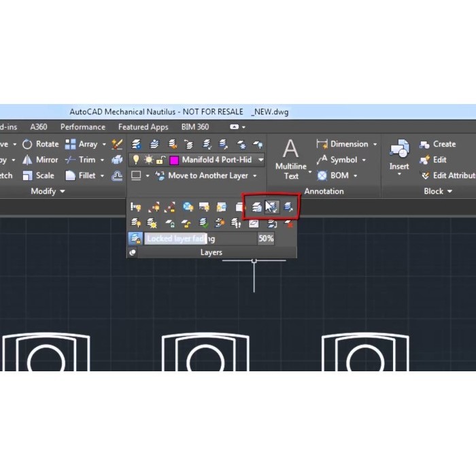This screenshot has height=476, width=476.
Task: Expand the Move to Another Layer dropdown arrow
Action: (x=255, y=175)
